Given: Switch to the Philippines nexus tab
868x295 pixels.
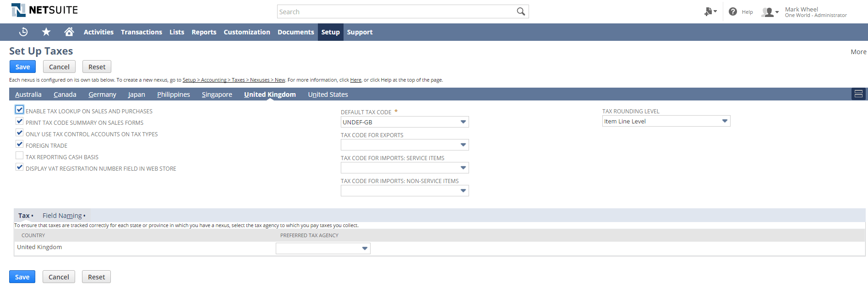Looking at the screenshot, I should (x=174, y=95).
